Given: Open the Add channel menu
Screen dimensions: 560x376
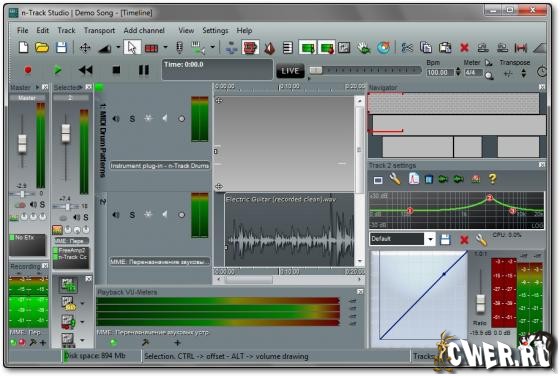Looking at the screenshot, I should pos(144,31).
